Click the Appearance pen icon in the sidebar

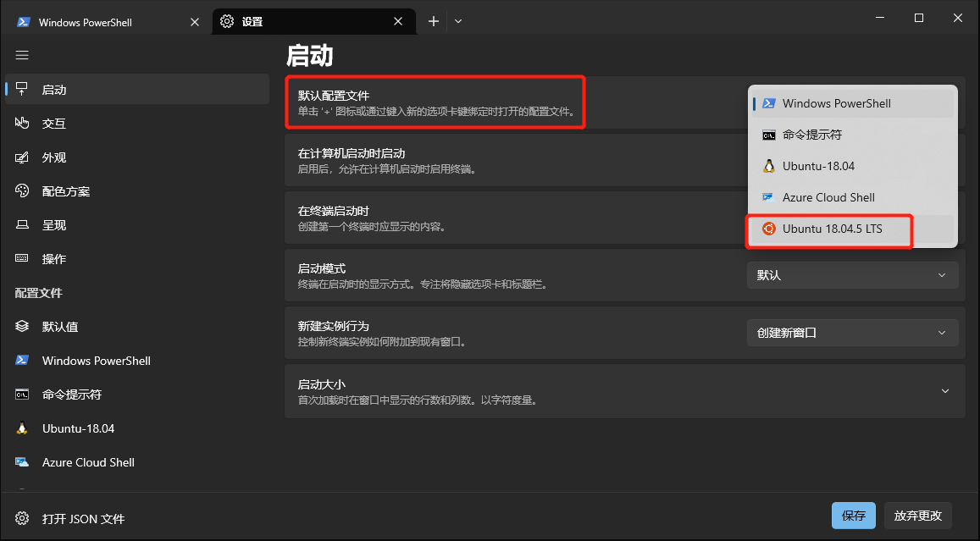coord(22,157)
